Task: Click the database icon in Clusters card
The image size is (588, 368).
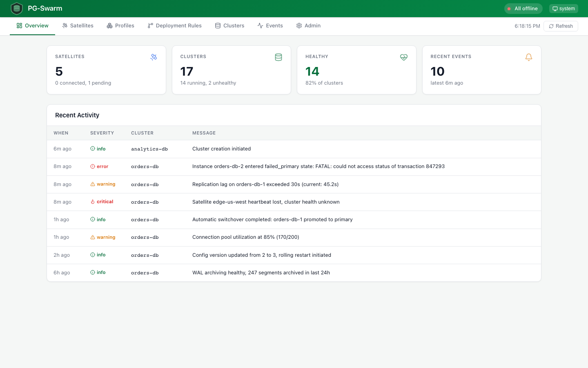Action: pyautogui.click(x=278, y=57)
